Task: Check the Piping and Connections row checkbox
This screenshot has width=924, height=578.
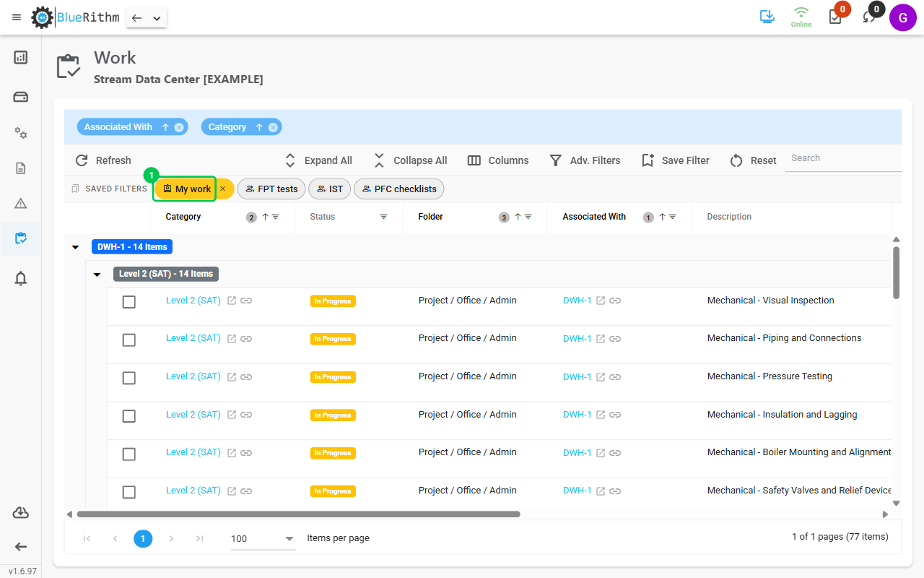Action: coord(129,340)
